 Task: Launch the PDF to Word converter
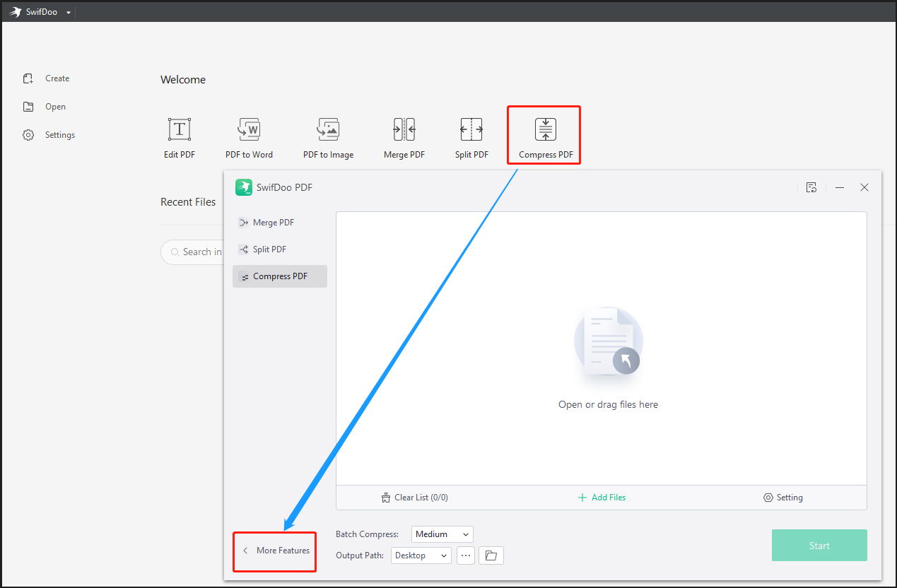tap(249, 139)
